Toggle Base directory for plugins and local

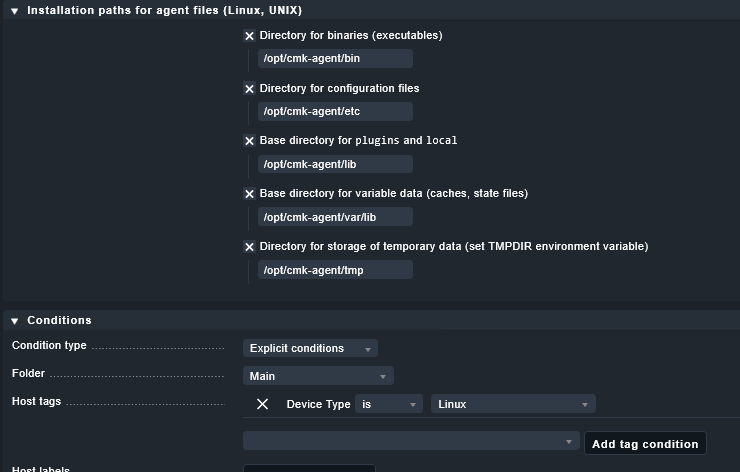(250, 141)
